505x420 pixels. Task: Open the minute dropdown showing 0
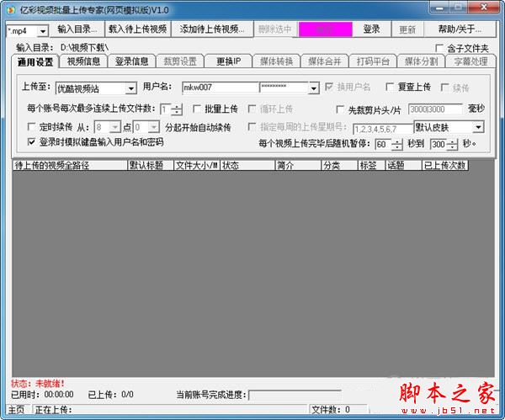pos(154,128)
